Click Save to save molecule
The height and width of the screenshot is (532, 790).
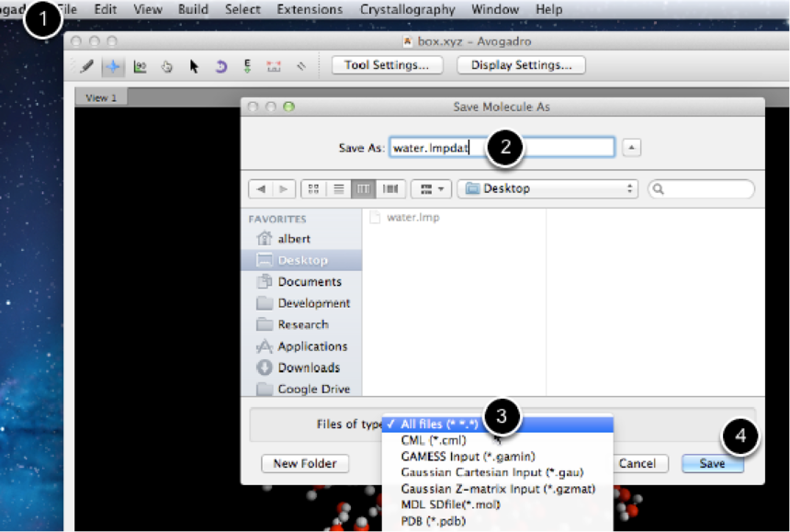[x=713, y=463]
